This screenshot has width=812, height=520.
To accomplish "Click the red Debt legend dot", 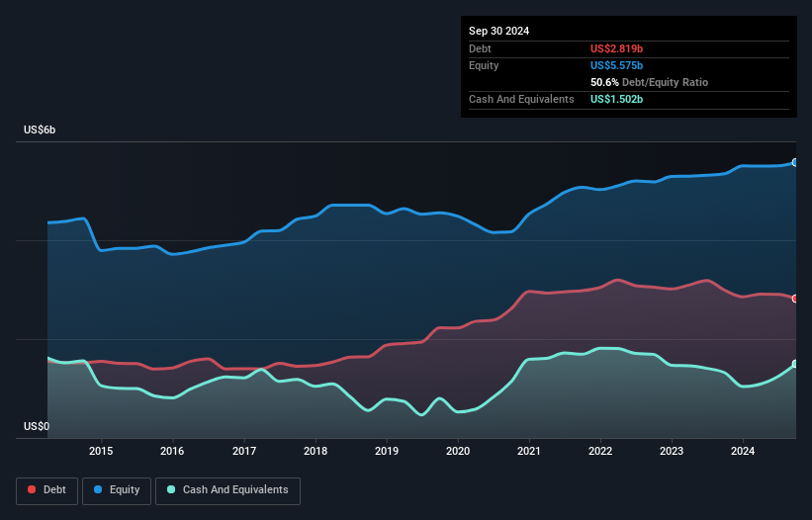I will (x=32, y=489).
